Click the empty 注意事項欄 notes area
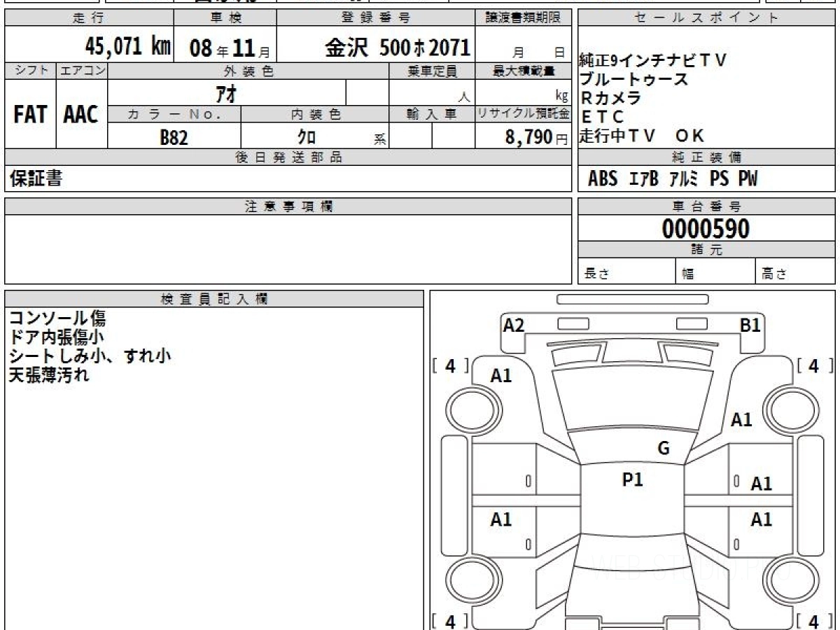 [288, 248]
